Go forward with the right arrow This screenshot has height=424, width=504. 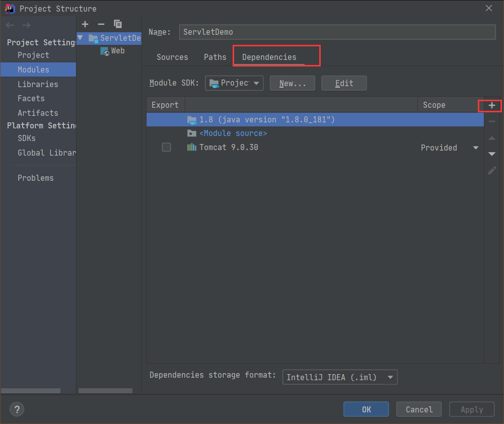tap(26, 25)
